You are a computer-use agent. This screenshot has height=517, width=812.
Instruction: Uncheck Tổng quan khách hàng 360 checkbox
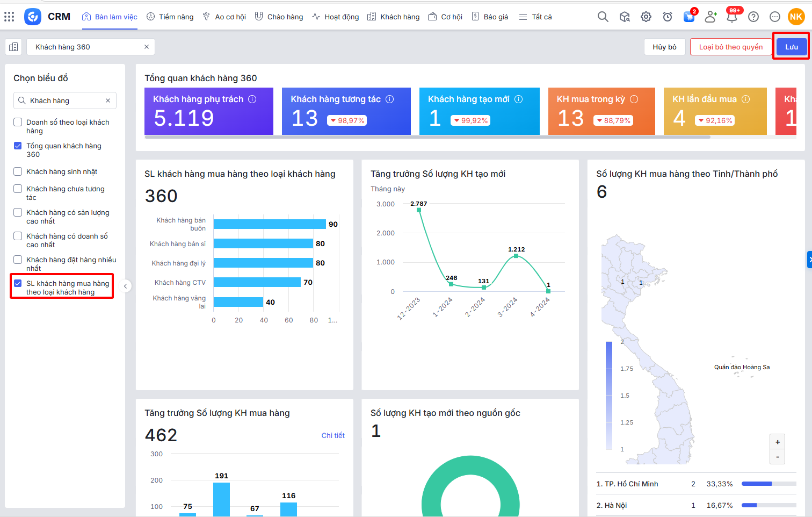[x=18, y=146]
